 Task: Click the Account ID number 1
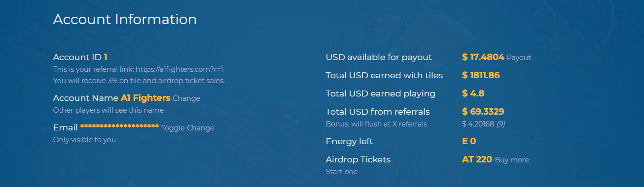click(106, 57)
